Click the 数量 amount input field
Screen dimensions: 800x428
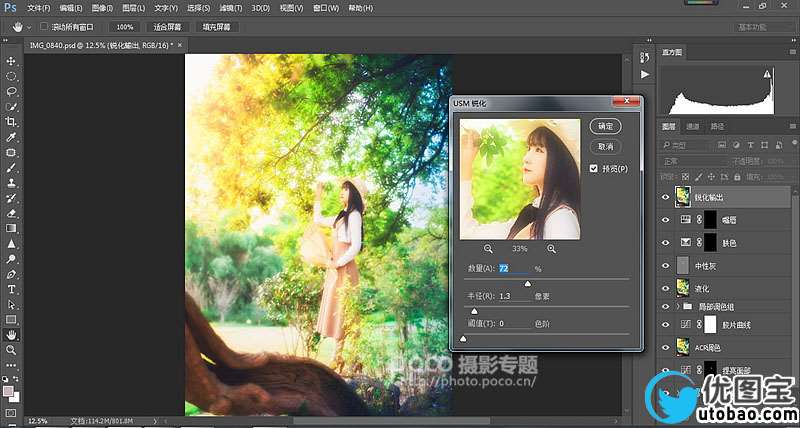point(514,269)
